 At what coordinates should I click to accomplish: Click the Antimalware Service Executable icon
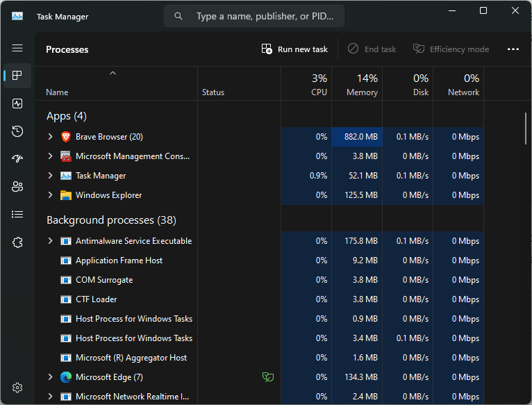pyautogui.click(x=66, y=241)
